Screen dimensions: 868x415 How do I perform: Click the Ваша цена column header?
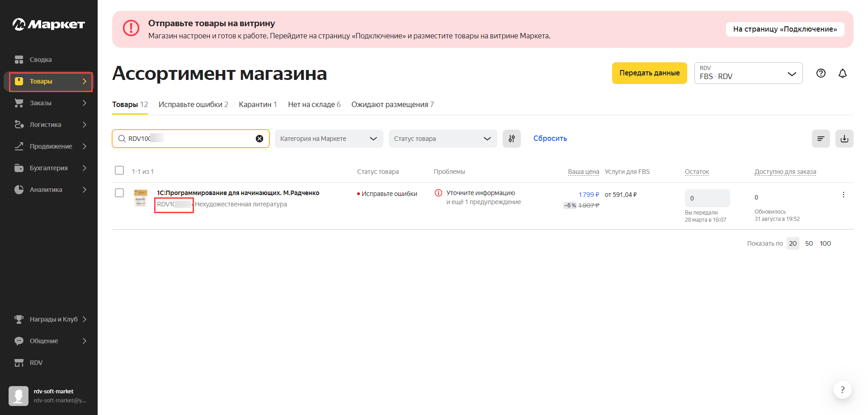[584, 172]
